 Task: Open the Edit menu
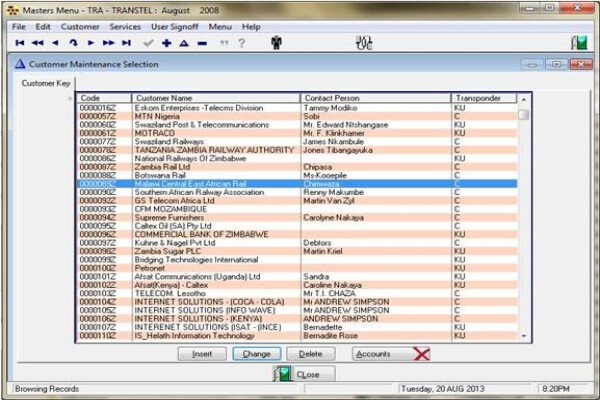[43, 27]
